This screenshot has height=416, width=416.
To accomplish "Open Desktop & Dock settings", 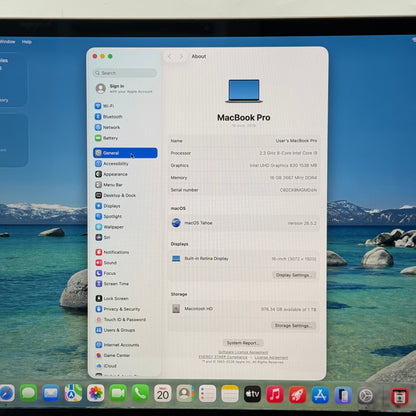I will [125, 195].
